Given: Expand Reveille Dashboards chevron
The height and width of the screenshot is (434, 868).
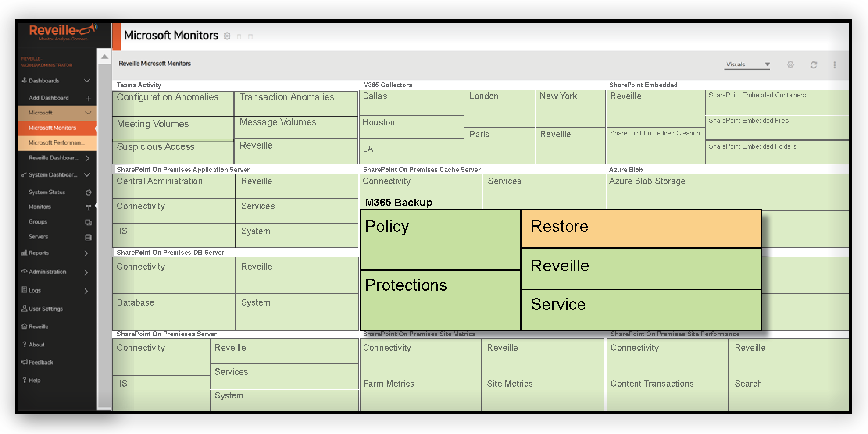Looking at the screenshot, I should tap(87, 158).
